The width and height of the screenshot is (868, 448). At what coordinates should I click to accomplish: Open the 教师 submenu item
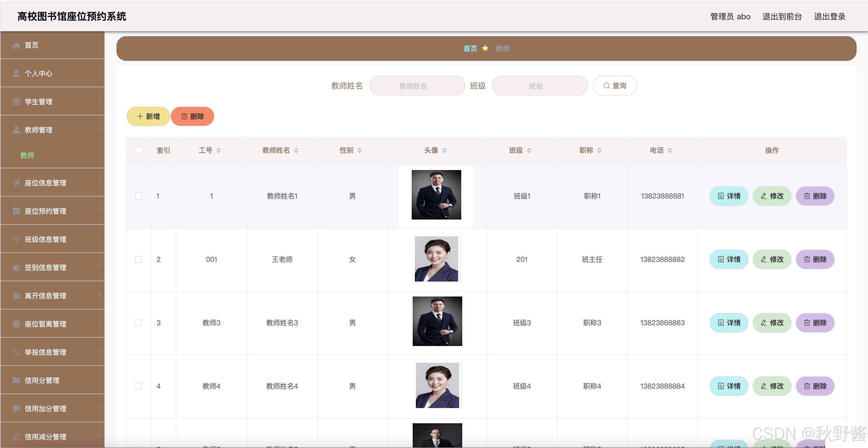coord(27,155)
